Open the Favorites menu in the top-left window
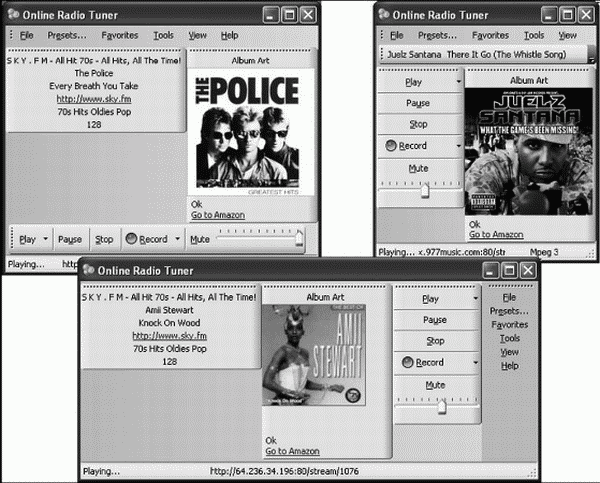Image resolution: width=600 pixels, height=483 pixels. pos(120,35)
